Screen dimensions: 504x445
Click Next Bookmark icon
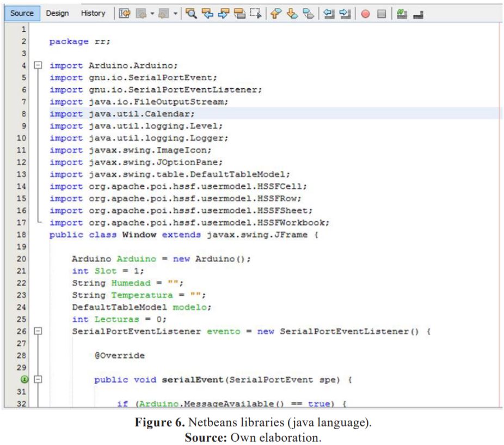click(x=292, y=14)
